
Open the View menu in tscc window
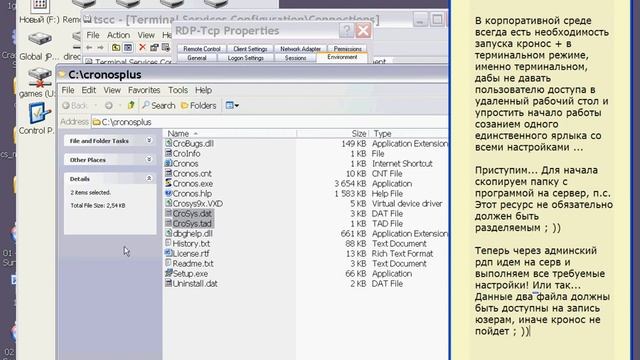pyautogui.click(x=146, y=35)
